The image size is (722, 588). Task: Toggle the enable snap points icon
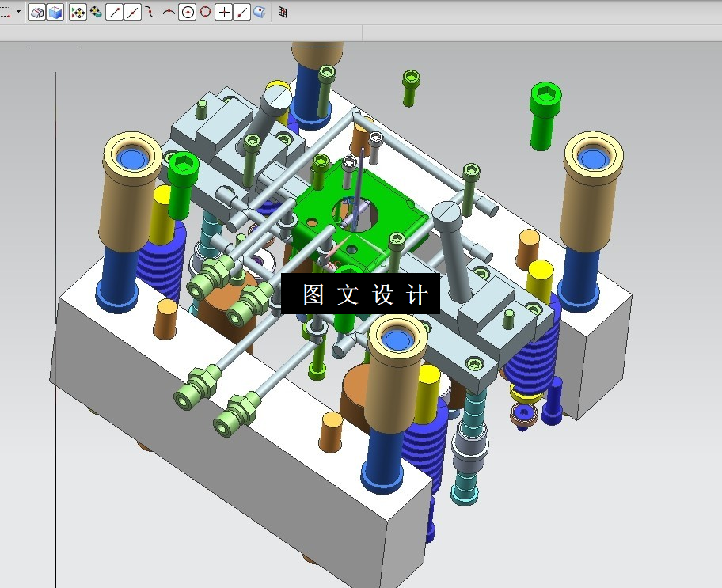pos(78,13)
